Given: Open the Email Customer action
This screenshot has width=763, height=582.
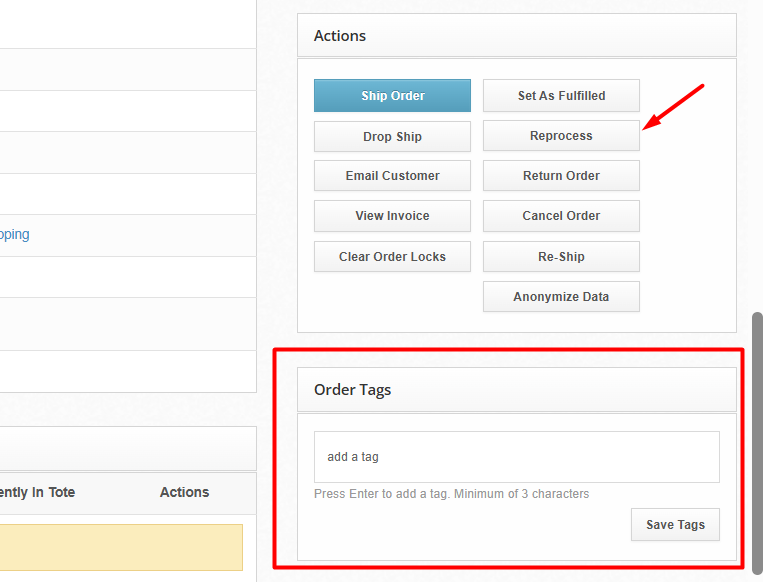Looking at the screenshot, I should point(392,176).
